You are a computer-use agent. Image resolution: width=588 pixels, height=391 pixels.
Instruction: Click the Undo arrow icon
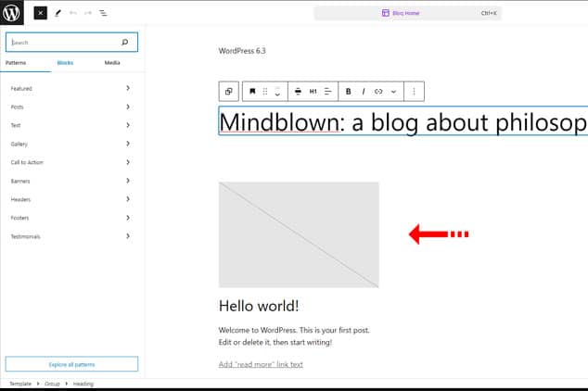click(73, 13)
